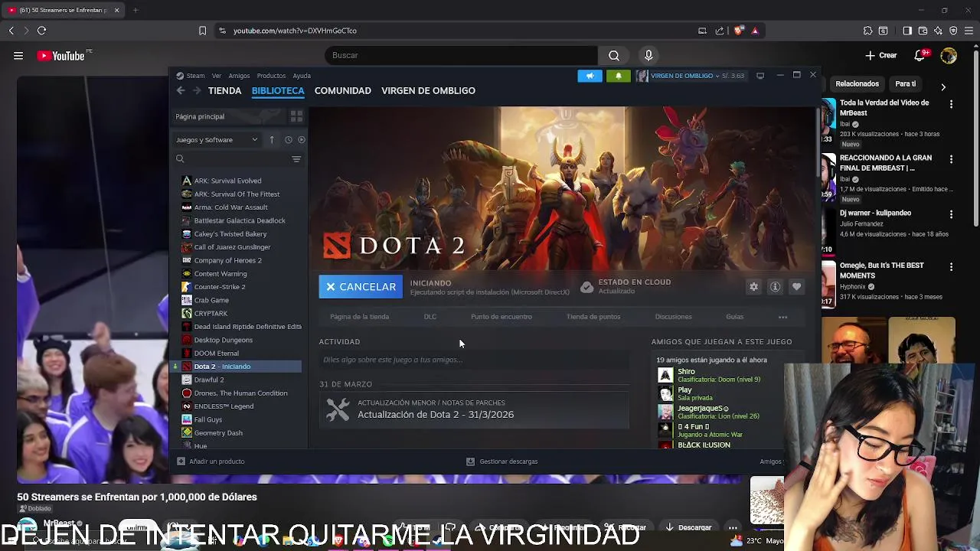
Task: Open Dota 2 DLC link
Action: (x=430, y=317)
